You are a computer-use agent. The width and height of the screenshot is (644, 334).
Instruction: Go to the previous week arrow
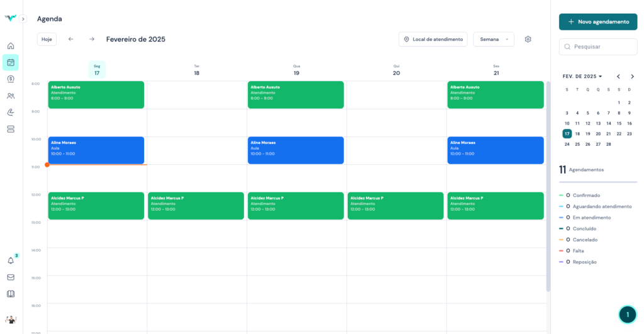pos(71,39)
